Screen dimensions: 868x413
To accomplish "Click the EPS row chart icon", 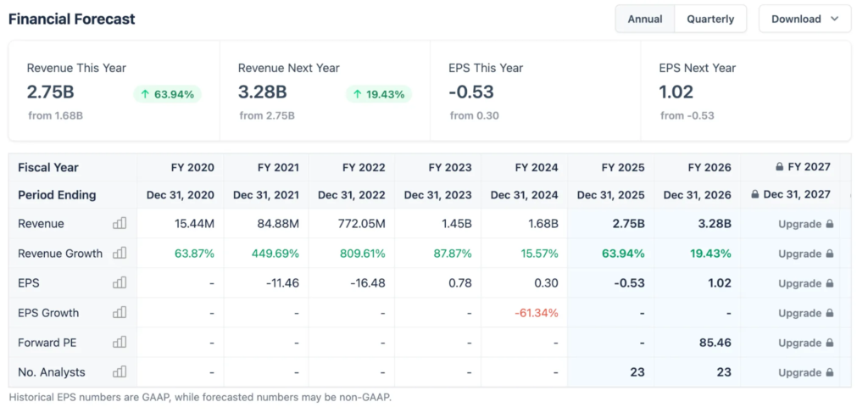I will 120,283.
